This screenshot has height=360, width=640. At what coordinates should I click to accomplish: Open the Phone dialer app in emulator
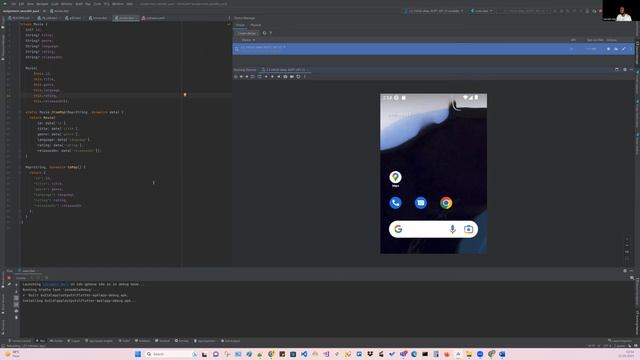click(x=395, y=203)
